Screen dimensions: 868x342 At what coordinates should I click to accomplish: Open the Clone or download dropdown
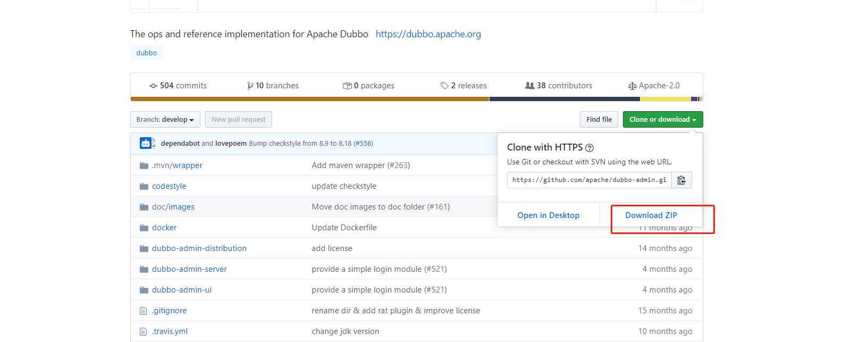(663, 120)
